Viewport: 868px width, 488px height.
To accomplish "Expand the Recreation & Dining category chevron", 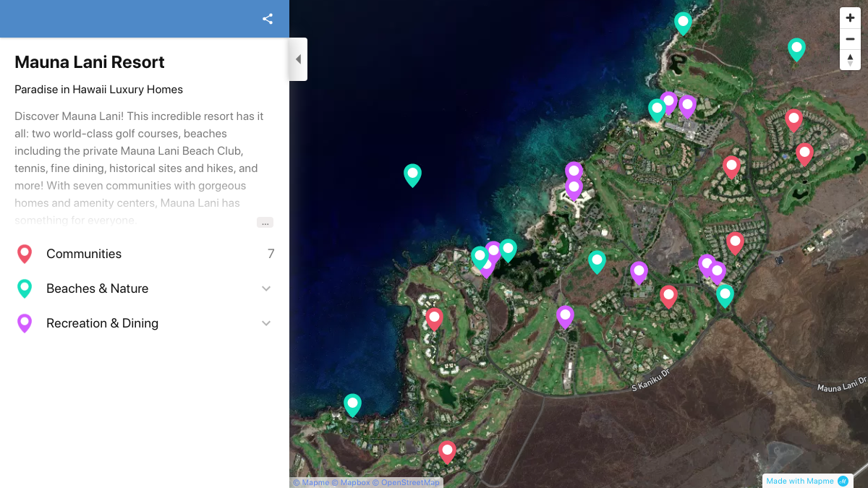I will point(266,322).
